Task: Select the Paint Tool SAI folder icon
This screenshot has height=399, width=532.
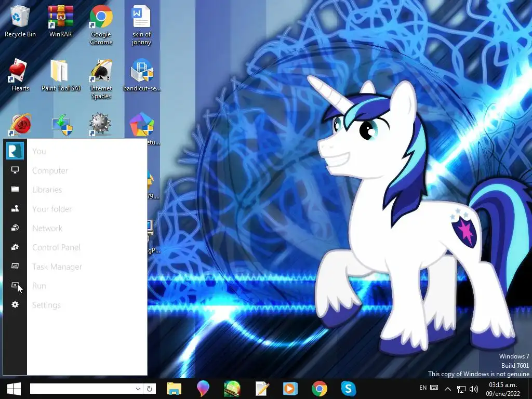Action: (60, 75)
